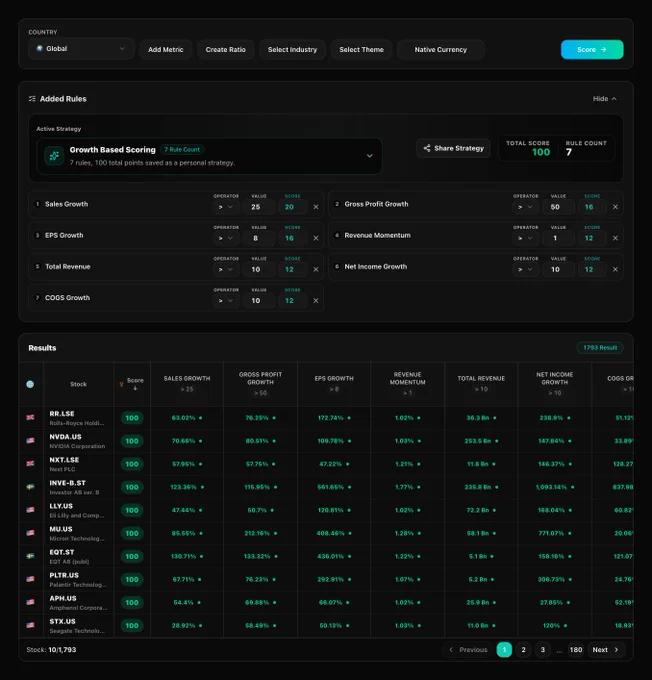Image resolution: width=652 pixels, height=680 pixels.
Task: Click the US flag for PLTR.US
Action: pos(30,579)
